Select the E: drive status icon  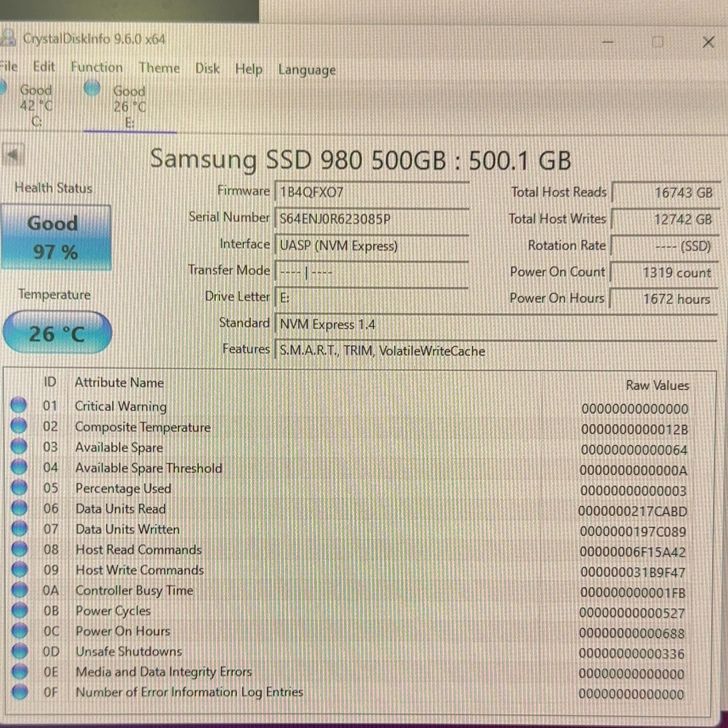pyautogui.click(x=92, y=89)
